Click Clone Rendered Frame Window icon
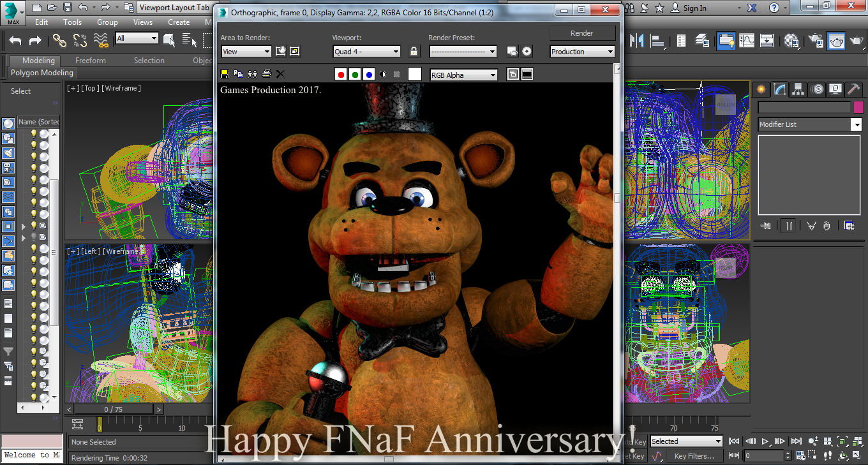This screenshot has width=868, height=465. click(x=253, y=74)
